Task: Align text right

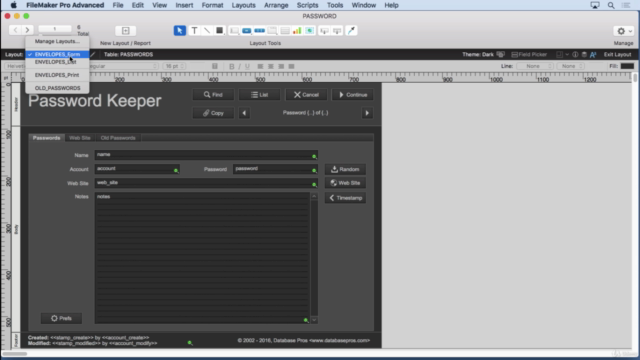Action: (x=281, y=66)
